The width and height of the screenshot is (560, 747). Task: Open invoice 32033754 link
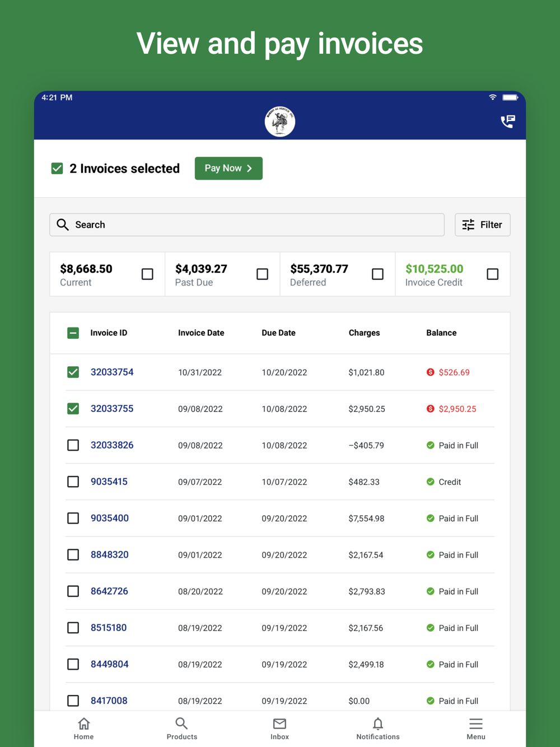click(x=112, y=372)
